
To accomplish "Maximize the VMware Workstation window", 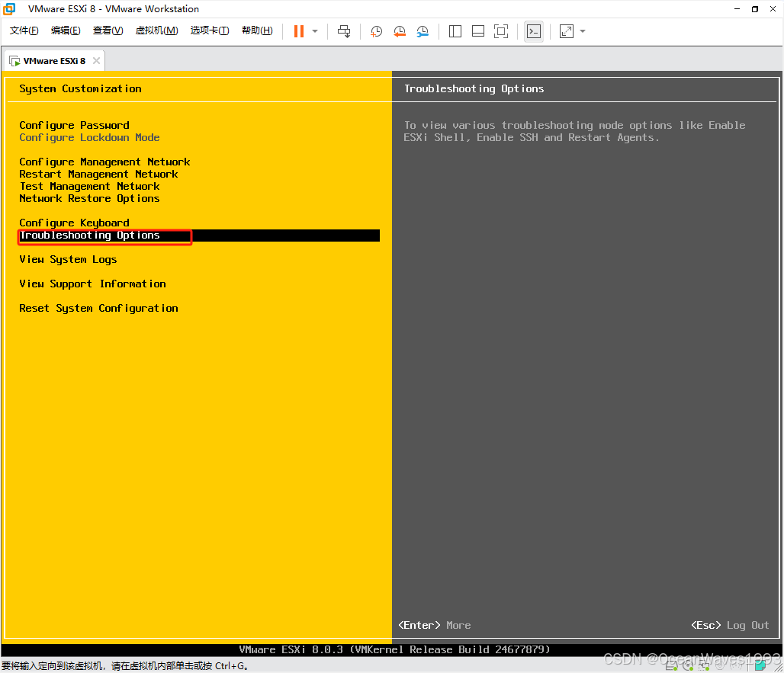I will tap(754, 9).
